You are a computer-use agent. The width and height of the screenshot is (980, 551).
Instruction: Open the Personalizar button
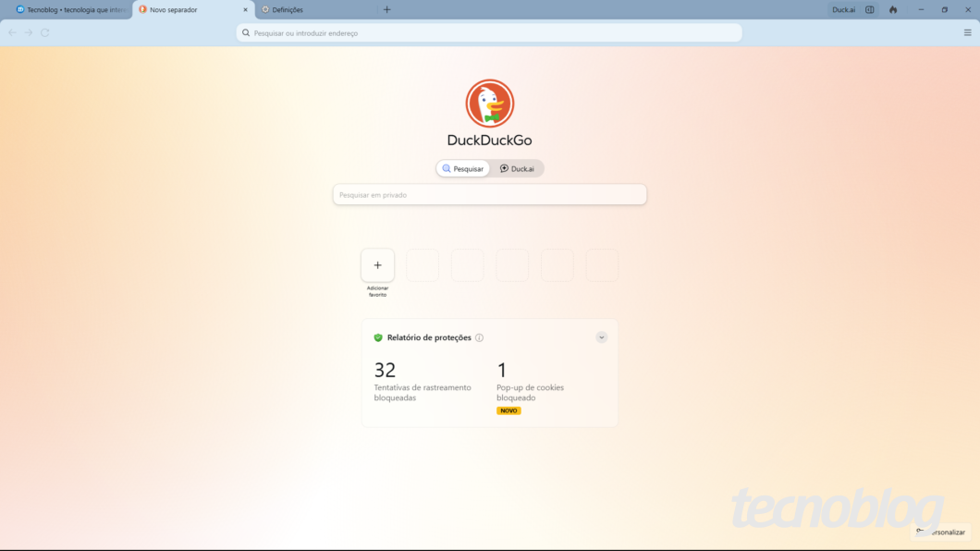point(940,533)
